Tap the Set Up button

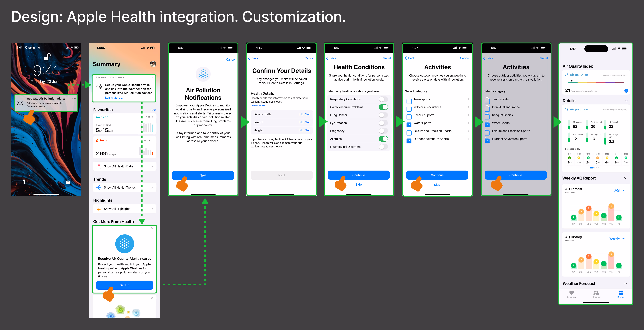pyautogui.click(x=125, y=285)
